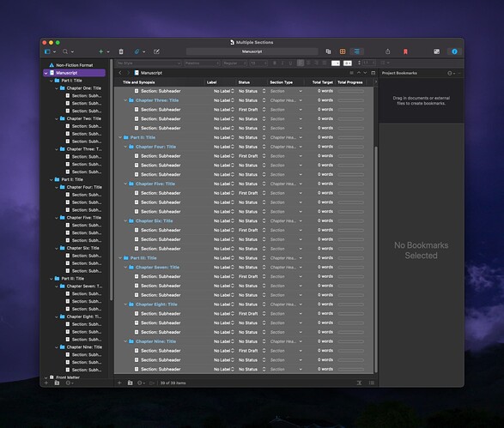Select the outliner view mode icon
Viewport: 504px width, 428px height.
click(357, 51)
